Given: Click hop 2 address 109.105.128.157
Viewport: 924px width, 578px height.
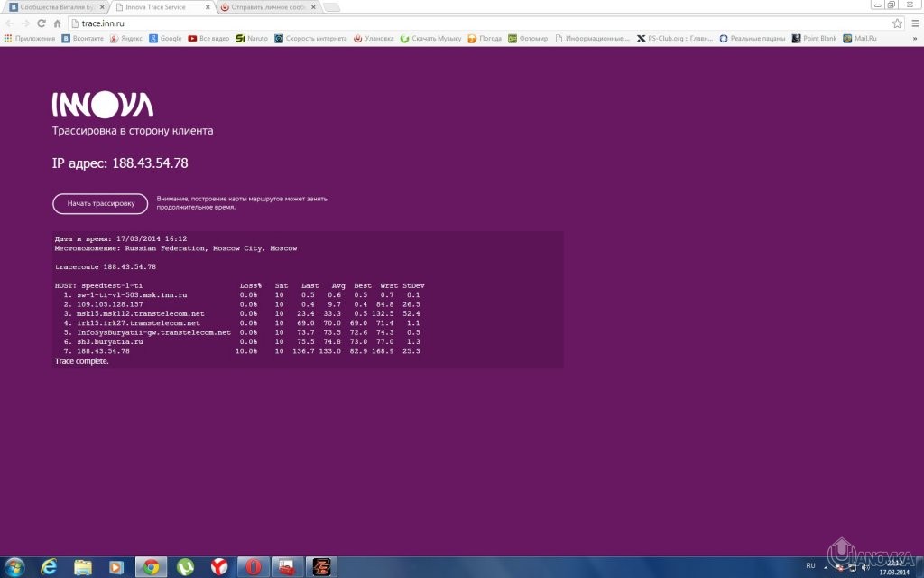Looking at the screenshot, I should 109,304.
